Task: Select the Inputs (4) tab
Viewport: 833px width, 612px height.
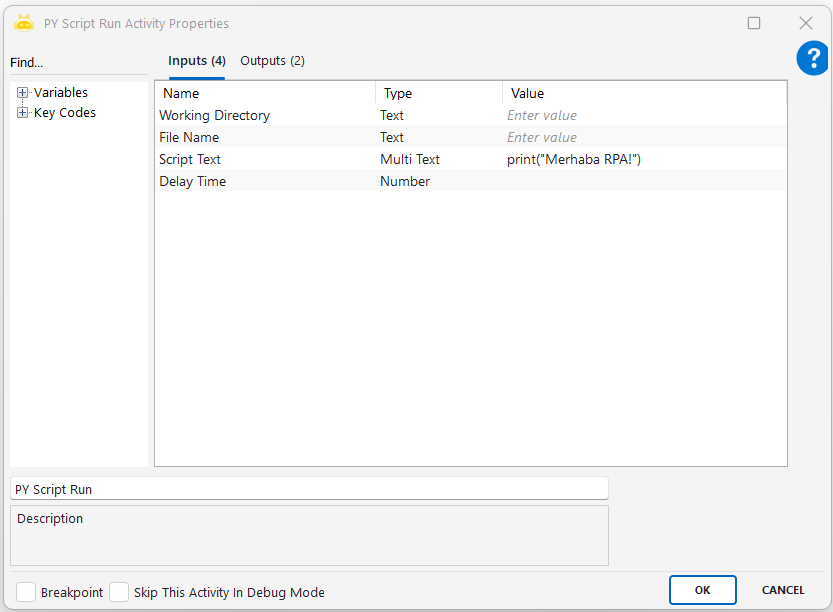Action: 196,61
